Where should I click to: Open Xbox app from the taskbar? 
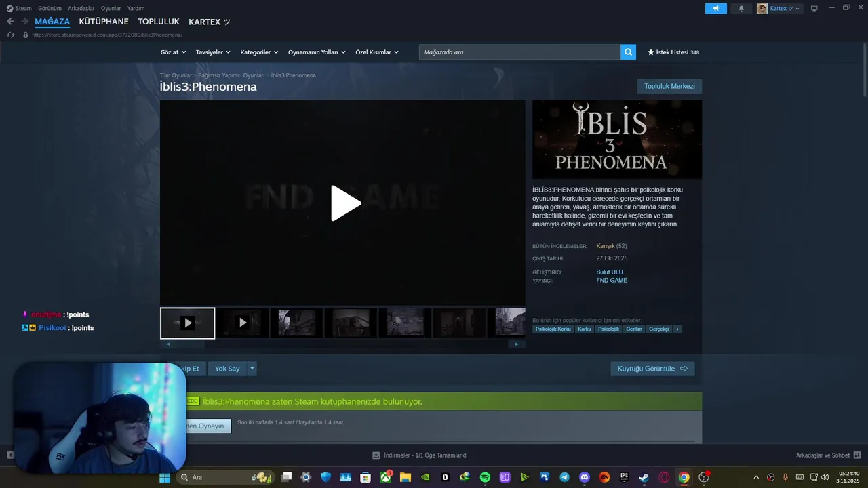pyautogui.click(x=385, y=477)
